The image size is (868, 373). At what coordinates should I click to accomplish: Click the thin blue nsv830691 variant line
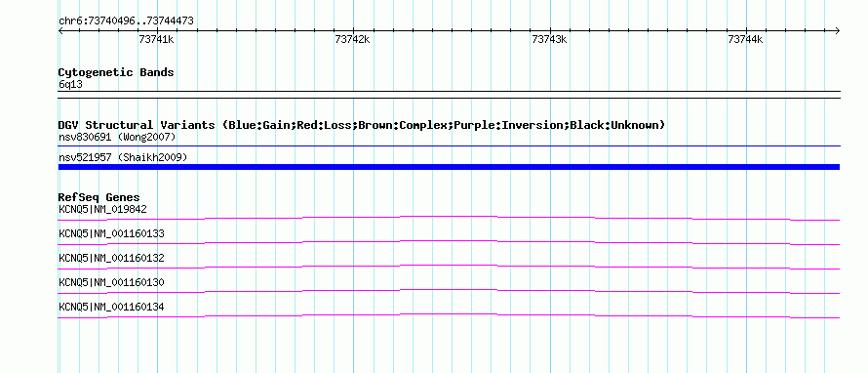449,146
